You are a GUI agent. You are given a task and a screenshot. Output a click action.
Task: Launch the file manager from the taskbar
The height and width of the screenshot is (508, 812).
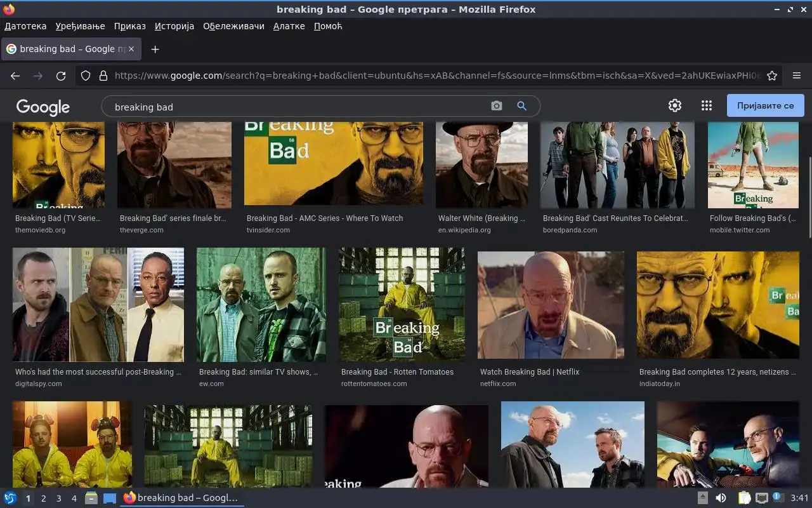tap(91, 498)
